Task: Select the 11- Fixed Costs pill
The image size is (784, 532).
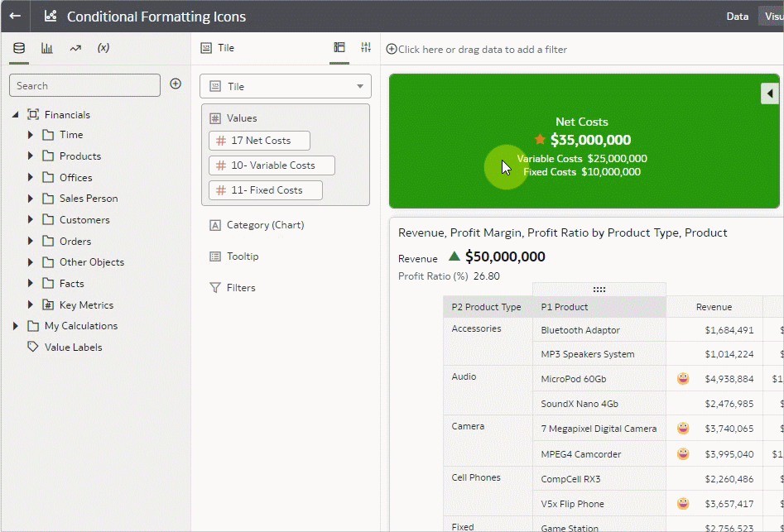Action: click(266, 190)
